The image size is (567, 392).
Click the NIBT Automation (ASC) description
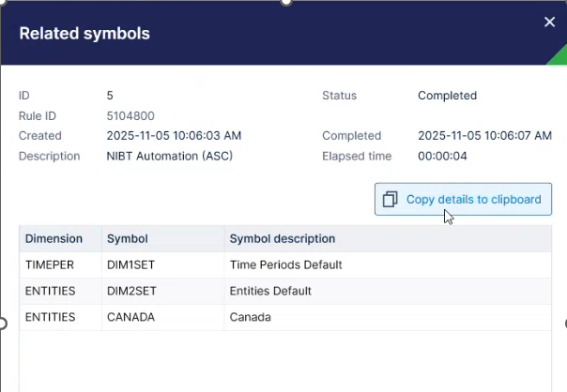coord(169,157)
